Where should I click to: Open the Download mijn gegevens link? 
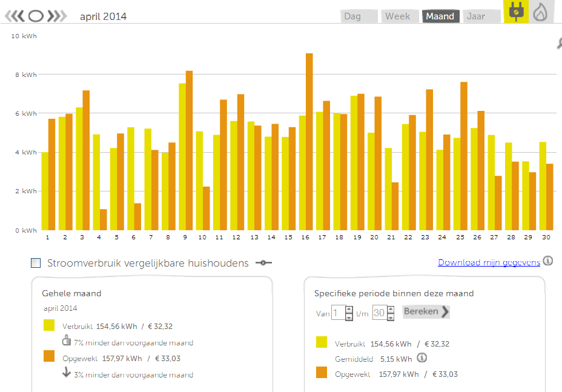(489, 262)
